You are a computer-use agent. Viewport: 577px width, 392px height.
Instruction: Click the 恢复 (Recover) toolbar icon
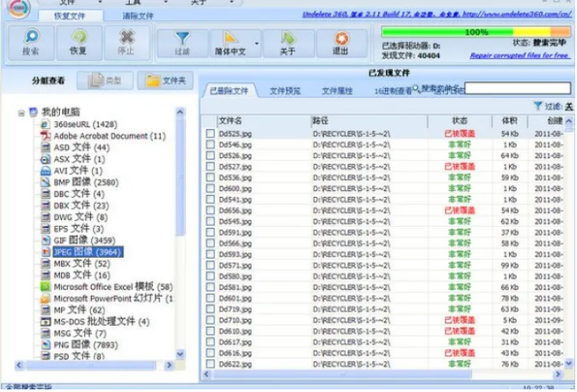(x=79, y=43)
